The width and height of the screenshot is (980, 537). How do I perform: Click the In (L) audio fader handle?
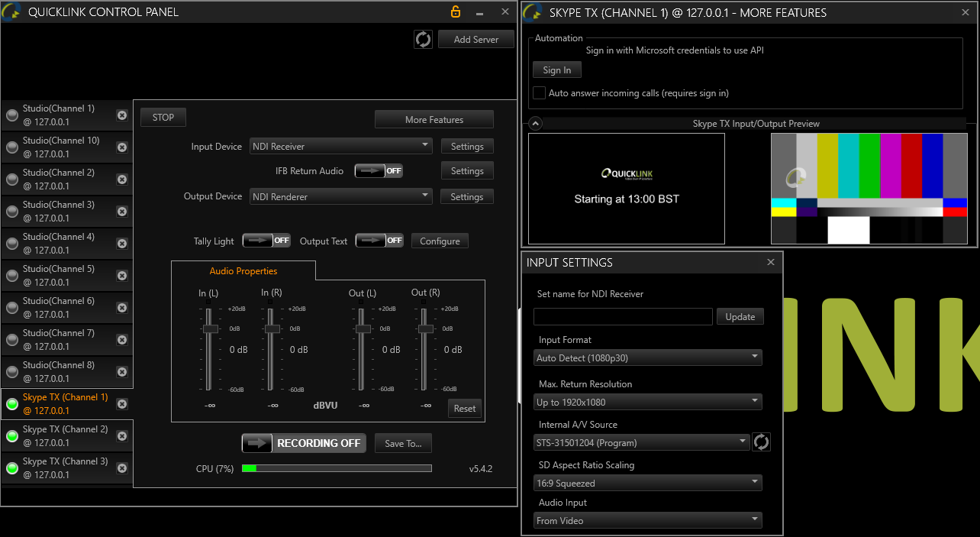pos(210,328)
